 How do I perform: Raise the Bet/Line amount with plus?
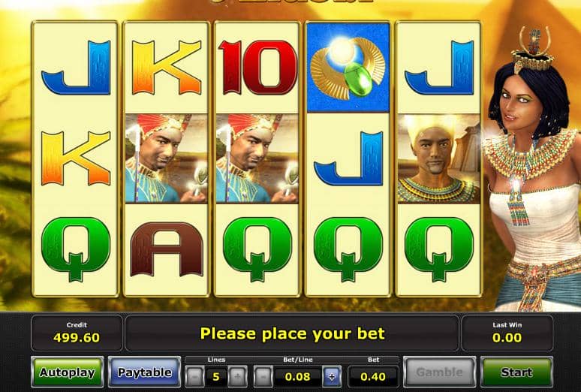tap(332, 377)
